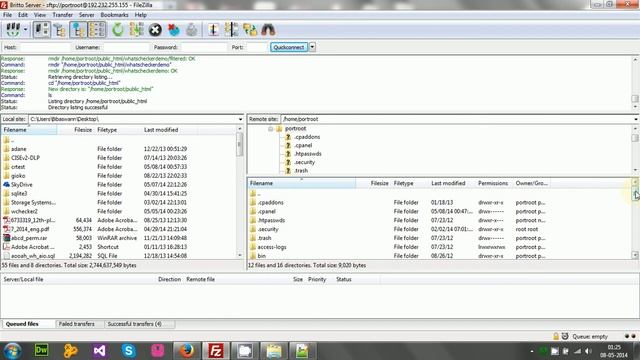Open Visual Studio from the taskbar
Screen dimensions: 640x360
coord(99,351)
